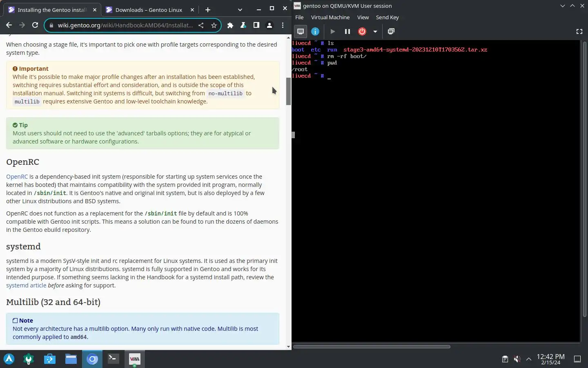Open the Chrome profile avatar
This screenshot has width=588, height=368.
[269, 25]
